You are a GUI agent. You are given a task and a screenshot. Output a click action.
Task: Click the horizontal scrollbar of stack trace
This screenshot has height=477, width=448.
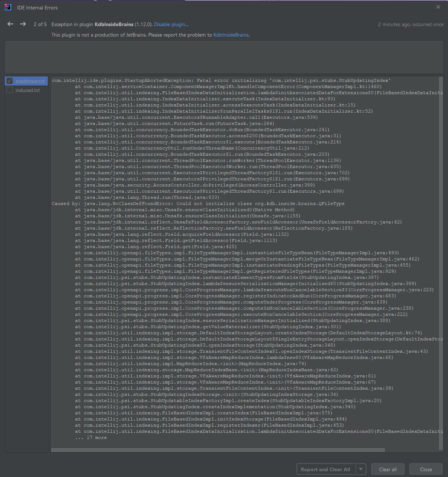[218, 450]
